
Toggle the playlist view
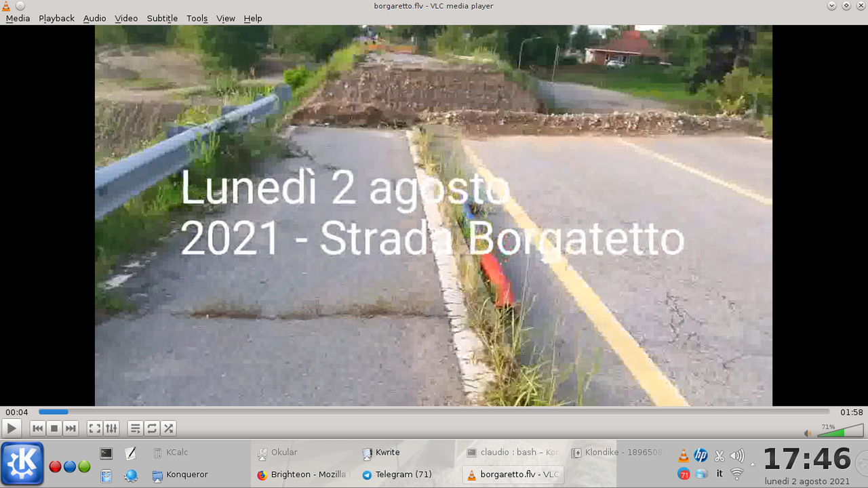pyautogui.click(x=136, y=428)
